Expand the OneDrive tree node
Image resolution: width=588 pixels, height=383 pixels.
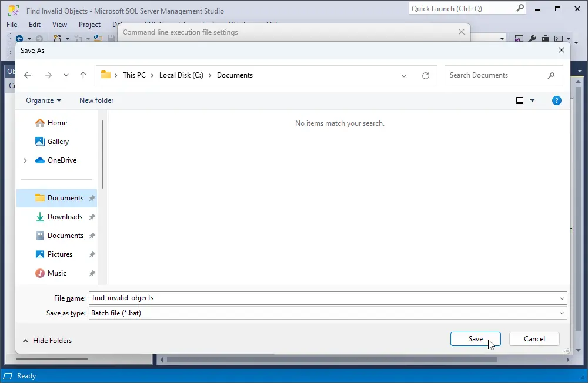pos(25,160)
